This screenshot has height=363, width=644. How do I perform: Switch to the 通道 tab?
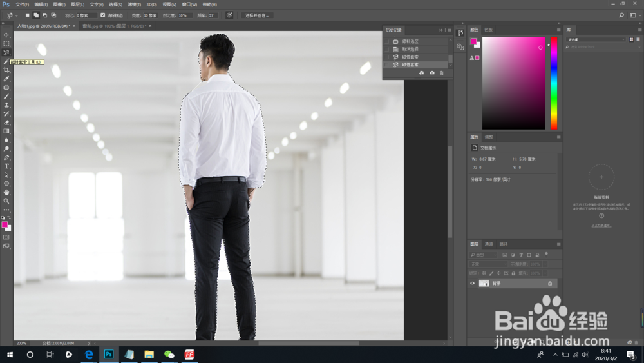[x=489, y=244]
